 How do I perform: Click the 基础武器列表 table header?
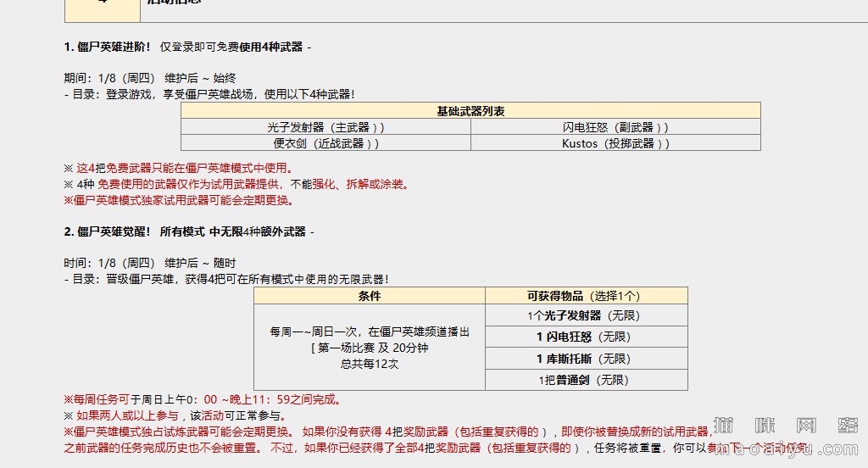pyautogui.click(x=470, y=111)
